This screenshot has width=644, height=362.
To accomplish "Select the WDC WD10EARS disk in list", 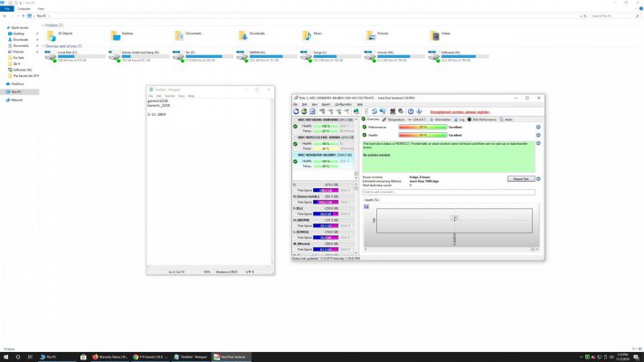I will tap(323, 125).
